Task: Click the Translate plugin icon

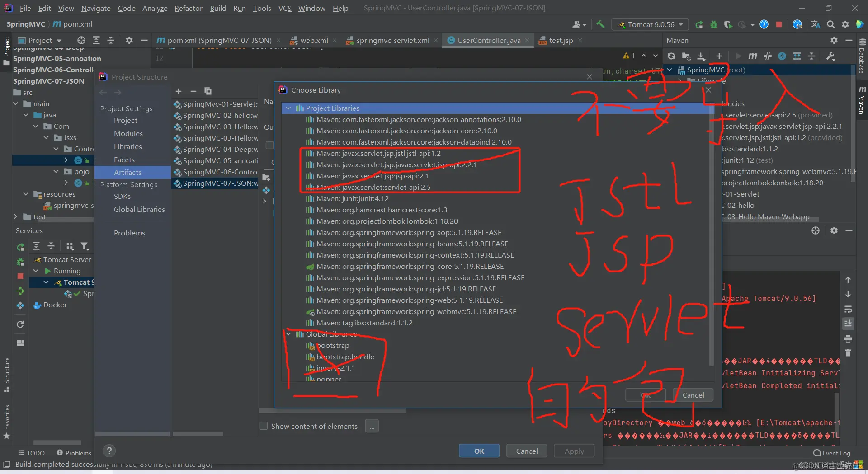Action: coord(816,24)
